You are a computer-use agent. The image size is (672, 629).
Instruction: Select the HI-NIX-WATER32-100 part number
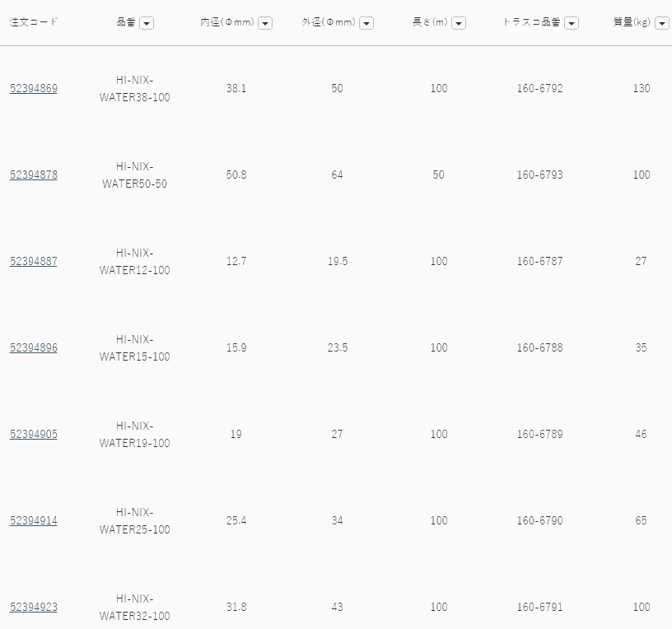(x=134, y=607)
